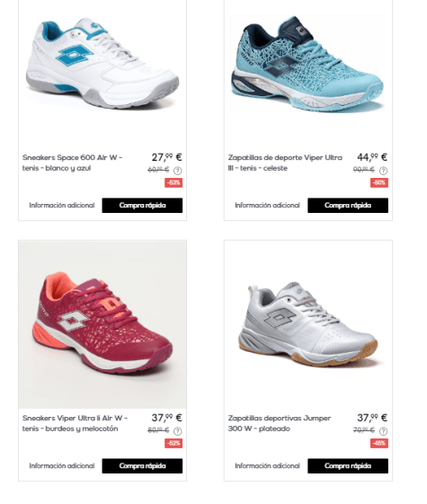
Task: Select the white and blue sneaker image
Action: pyautogui.click(x=102, y=63)
